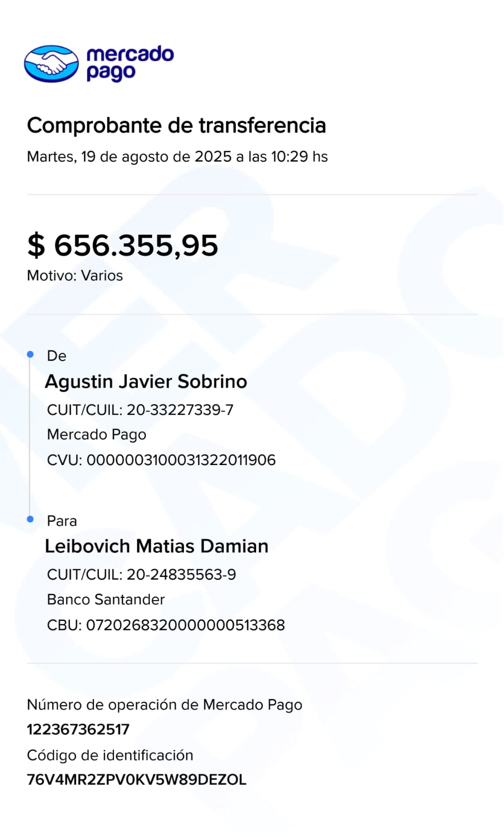The image size is (504, 837).
Task: Click the Mercado Pago handshake logo
Action: tap(51, 64)
